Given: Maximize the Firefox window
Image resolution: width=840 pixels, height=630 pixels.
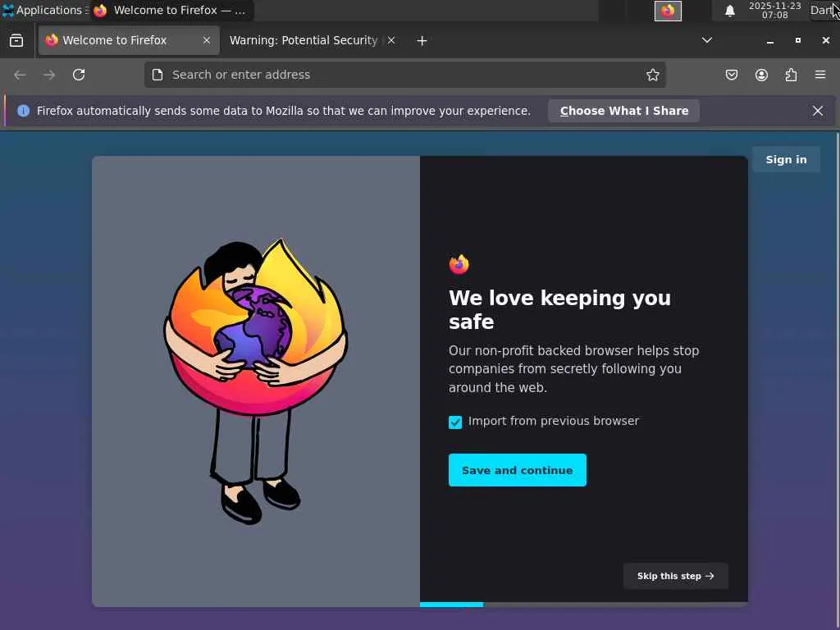Looking at the screenshot, I should [797, 41].
